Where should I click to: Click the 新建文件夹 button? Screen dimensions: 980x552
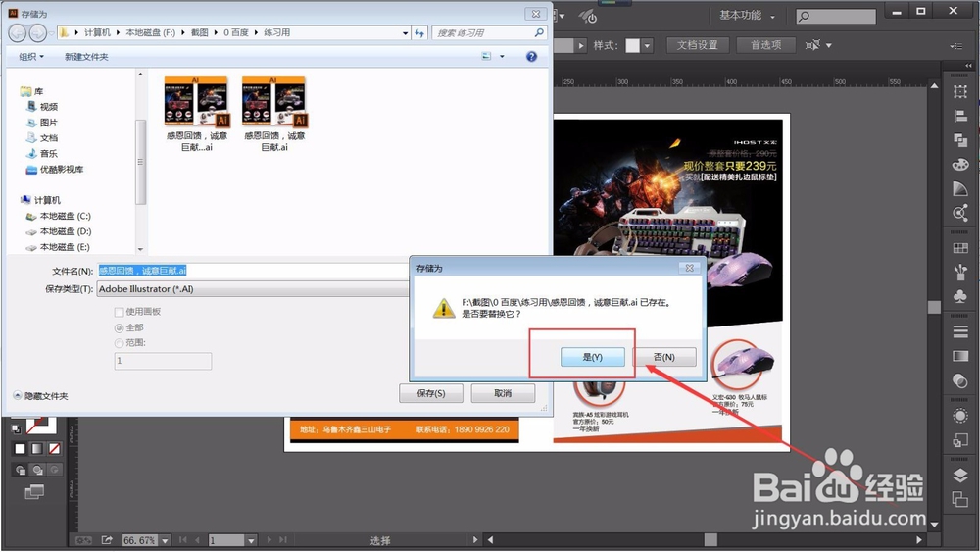[x=86, y=56]
